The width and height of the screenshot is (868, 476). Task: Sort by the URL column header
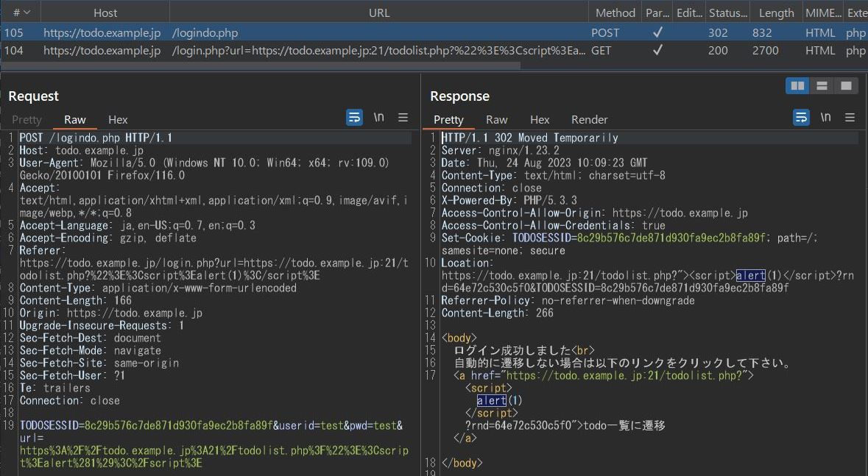[379, 13]
